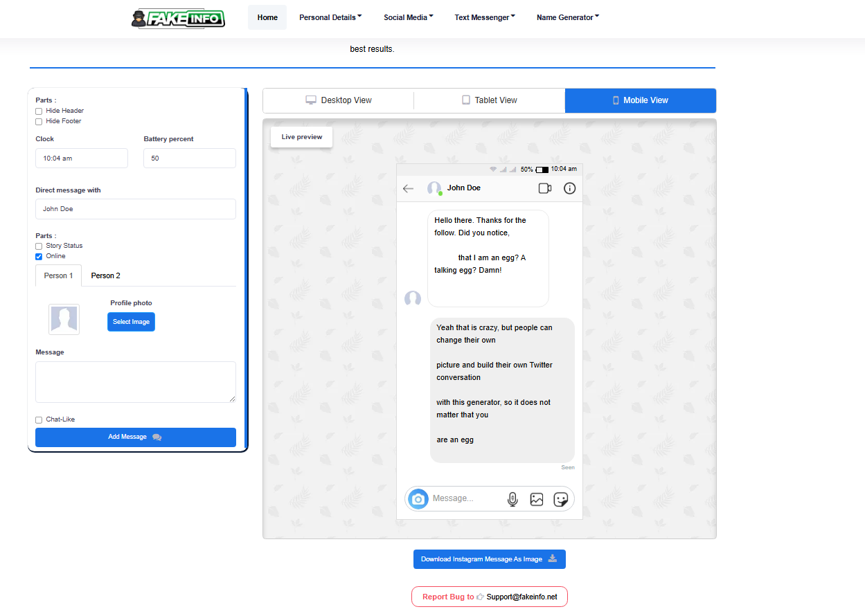Image resolution: width=865 pixels, height=616 pixels.
Task: Click the microphone icon in message bar
Action: pos(512,499)
